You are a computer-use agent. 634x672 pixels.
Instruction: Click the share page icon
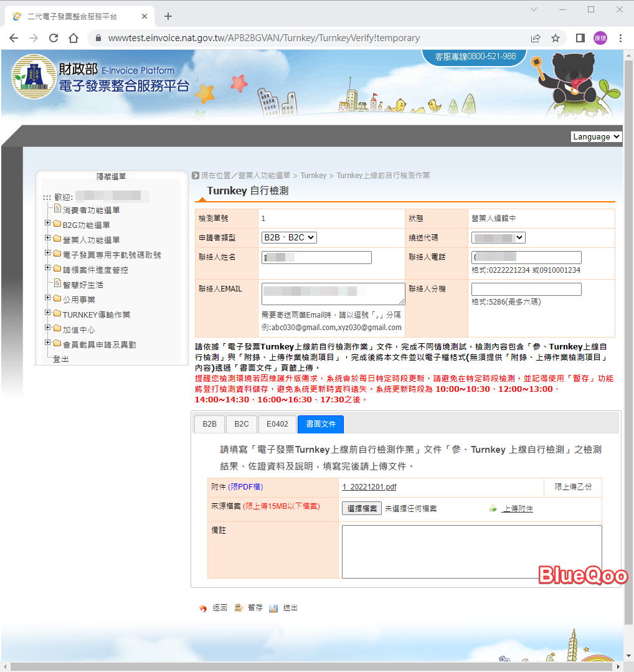click(536, 38)
